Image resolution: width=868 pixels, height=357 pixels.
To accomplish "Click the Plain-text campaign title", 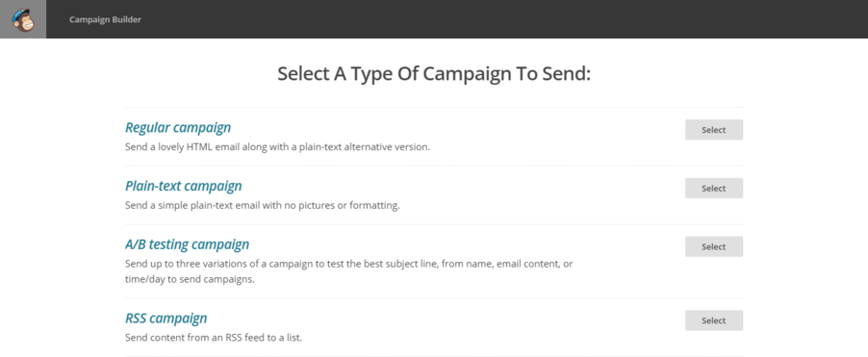I will tap(184, 186).
